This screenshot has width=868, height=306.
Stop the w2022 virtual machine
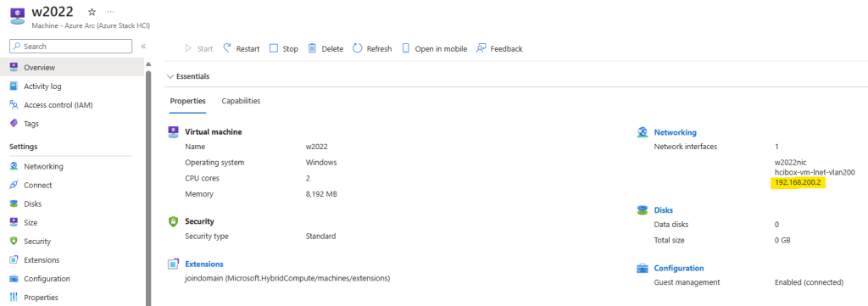[283, 48]
